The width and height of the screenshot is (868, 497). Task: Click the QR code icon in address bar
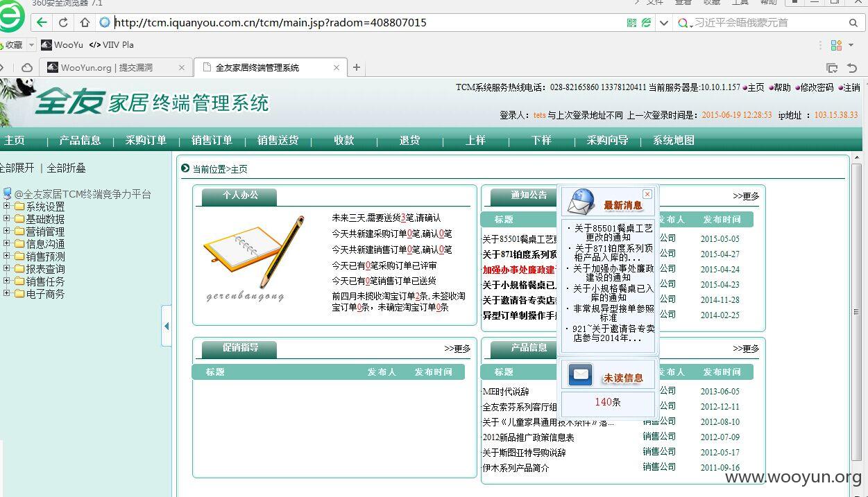631,23
